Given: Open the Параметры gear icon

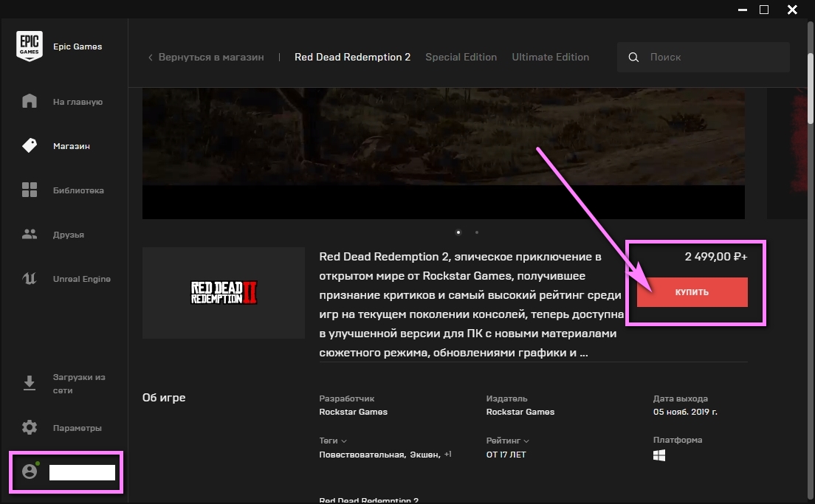Looking at the screenshot, I should point(30,428).
